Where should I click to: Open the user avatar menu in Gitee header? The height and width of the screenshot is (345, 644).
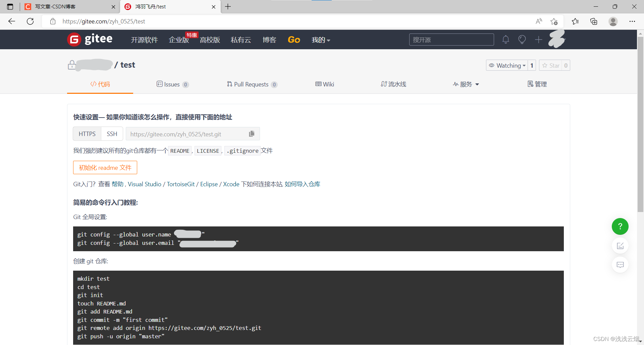557,39
